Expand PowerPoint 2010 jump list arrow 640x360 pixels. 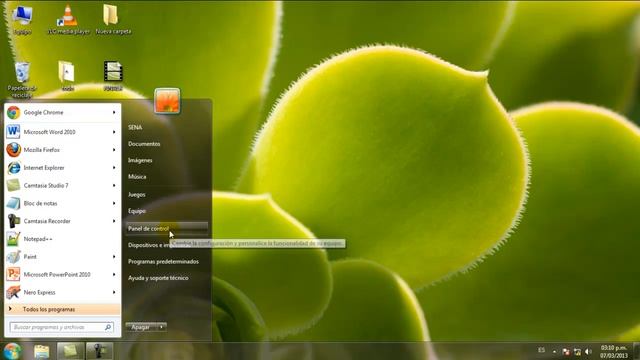[x=114, y=274]
